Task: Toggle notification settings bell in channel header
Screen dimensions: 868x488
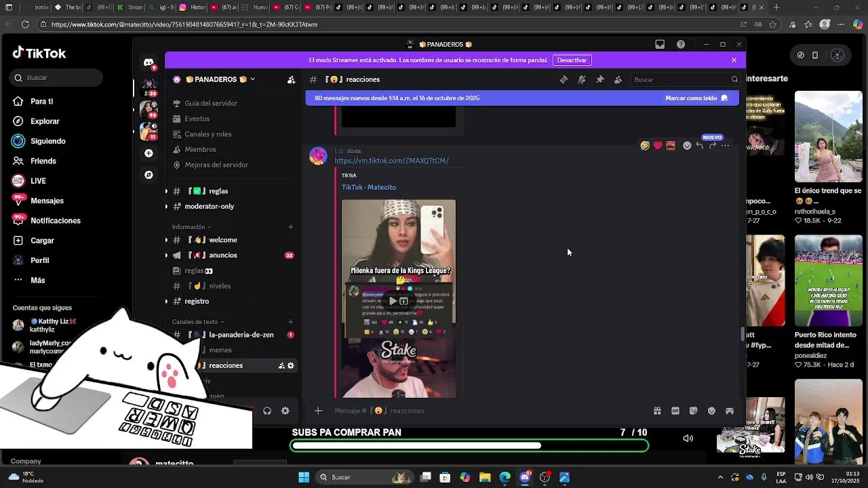Action: [x=582, y=79]
